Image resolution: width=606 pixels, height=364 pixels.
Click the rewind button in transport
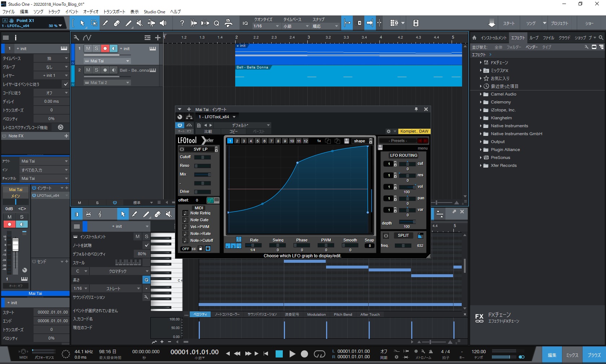237,354
